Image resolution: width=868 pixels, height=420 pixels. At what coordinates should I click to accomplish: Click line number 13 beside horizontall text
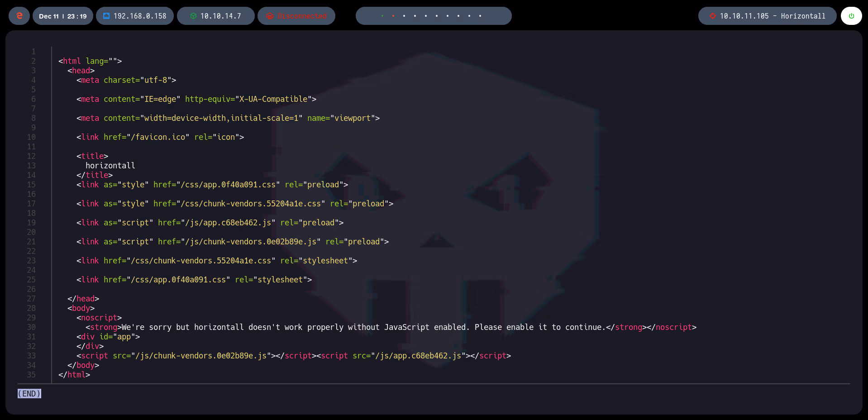pos(32,166)
